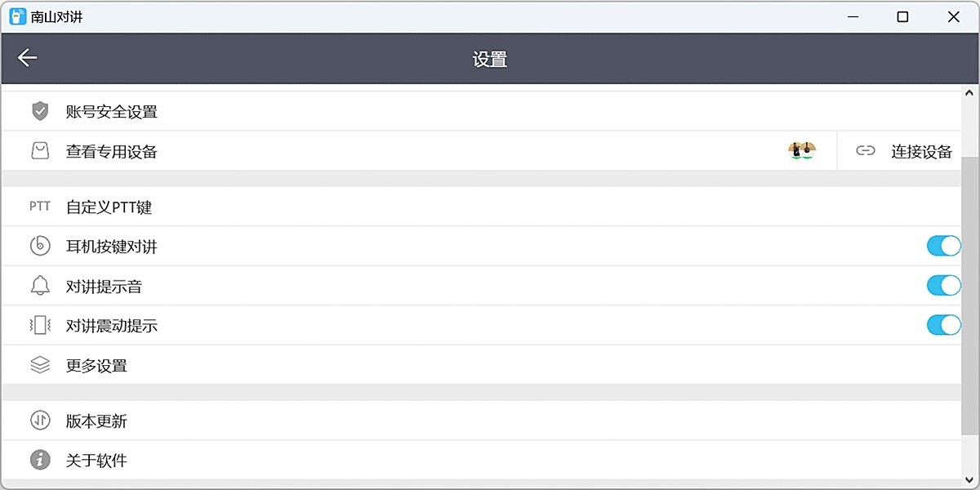Screen dimensions: 980x490
Task: Toggle off 对讲震动提示
Action: click(x=943, y=325)
